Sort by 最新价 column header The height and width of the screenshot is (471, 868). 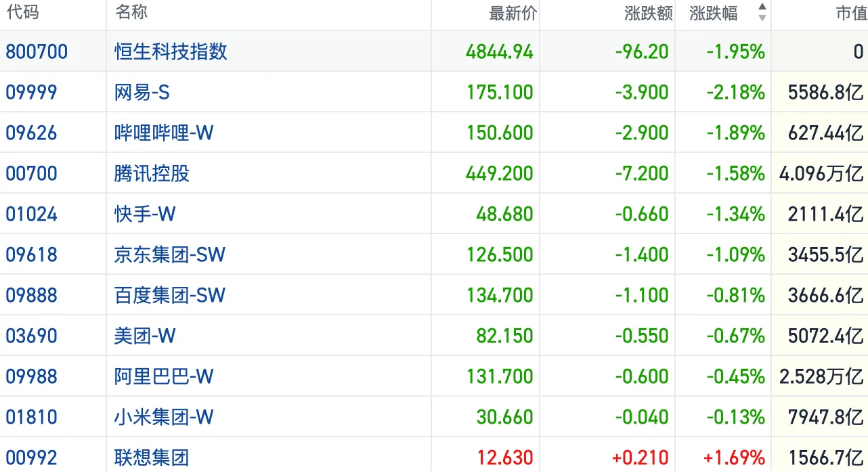click(x=513, y=13)
